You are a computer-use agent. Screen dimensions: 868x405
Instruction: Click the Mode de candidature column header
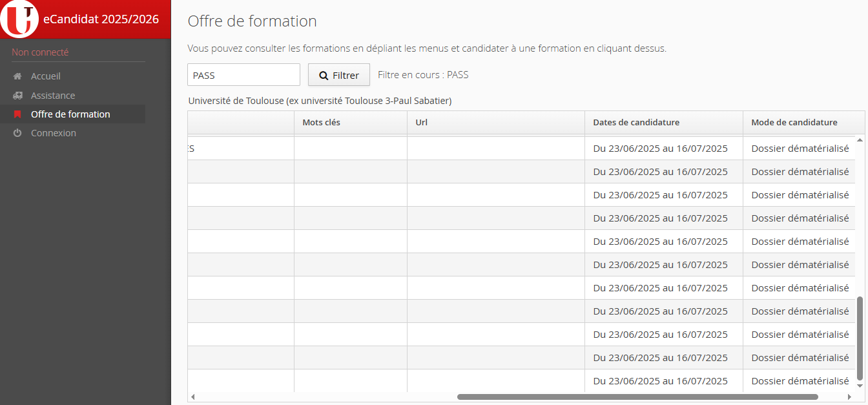pos(794,122)
